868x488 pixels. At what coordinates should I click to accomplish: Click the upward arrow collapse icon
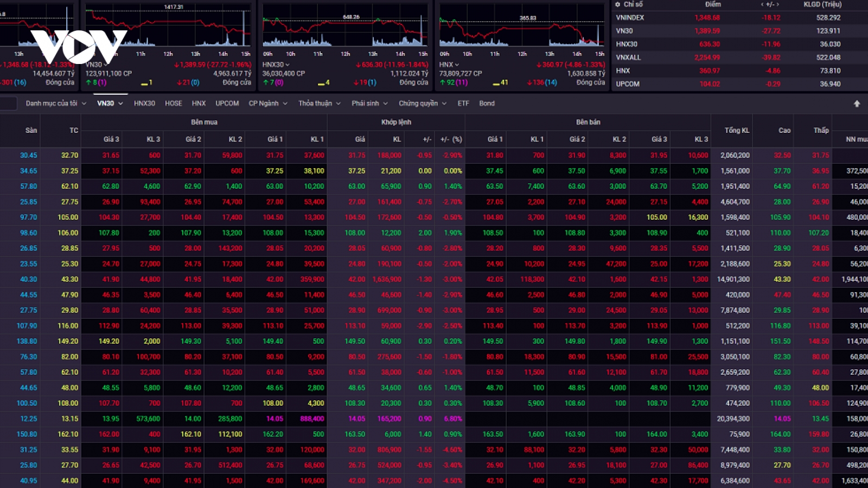[857, 104]
